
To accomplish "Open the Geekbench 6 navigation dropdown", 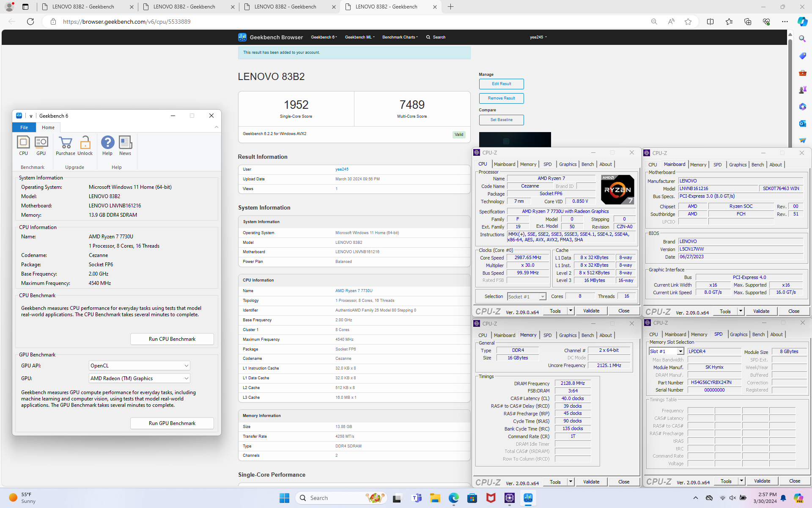I will [324, 37].
